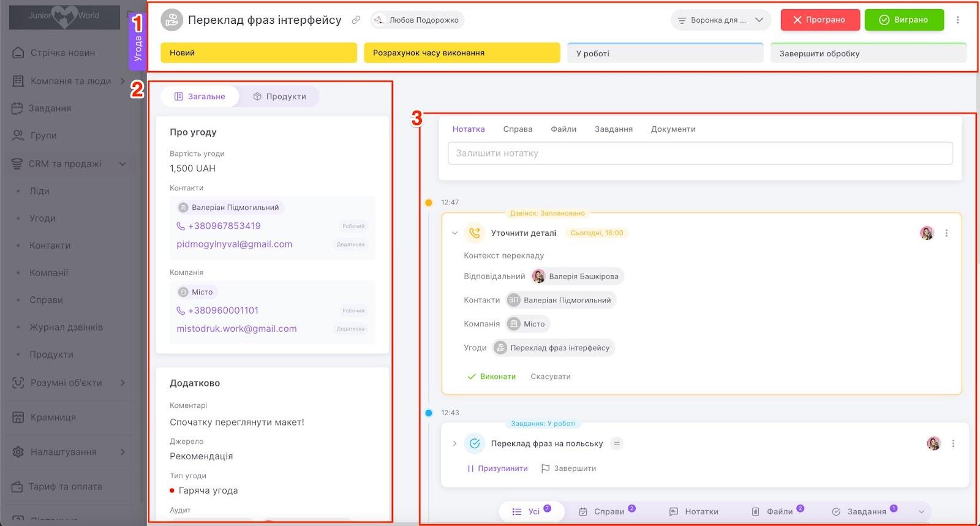980x526 pixels.
Task: Expand the Переклад фраз на польську task
Action: point(454,443)
